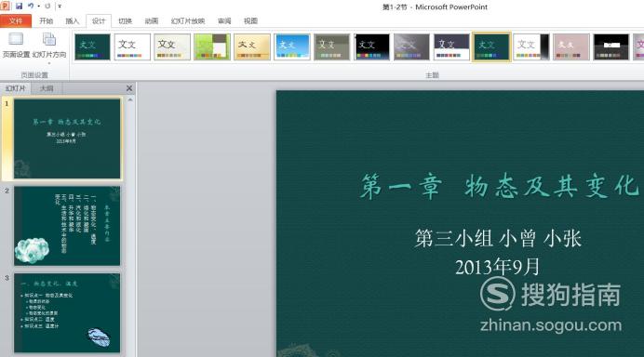Close the slide thumbnail pane
The width and height of the screenshot is (644, 357).
[x=129, y=88]
